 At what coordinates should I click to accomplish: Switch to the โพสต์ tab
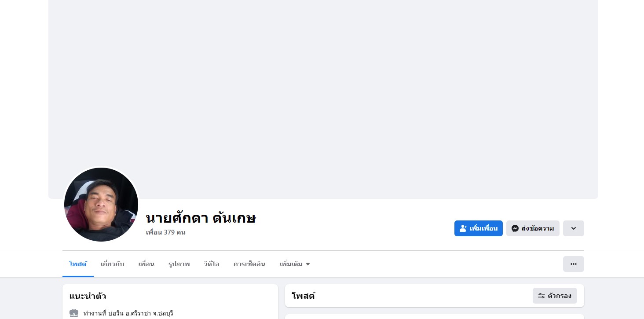pyautogui.click(x=78, y=264)
